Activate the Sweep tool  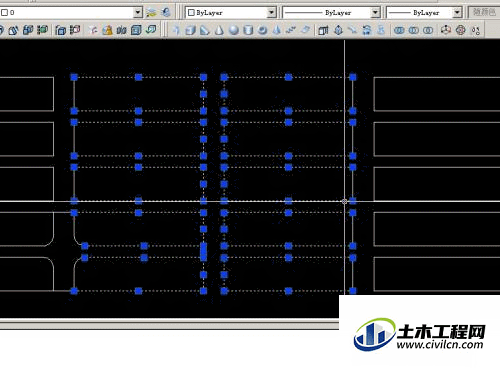pyautogui.click(x=352, y=30)
